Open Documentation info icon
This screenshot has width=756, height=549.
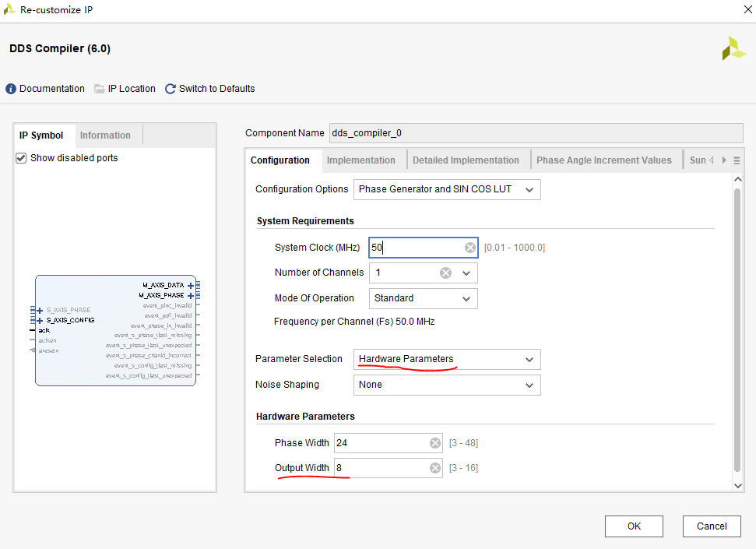[x=11, y=89]
